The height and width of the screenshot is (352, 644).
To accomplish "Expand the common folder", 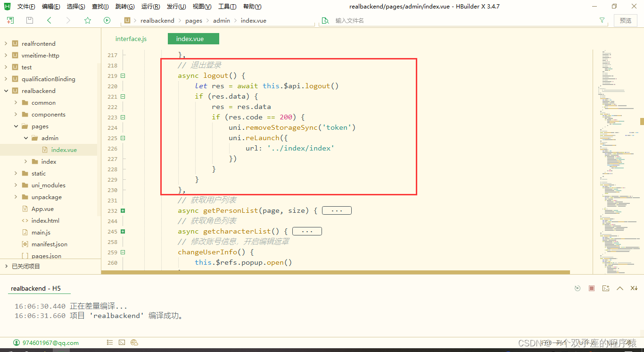I will 16,102.
